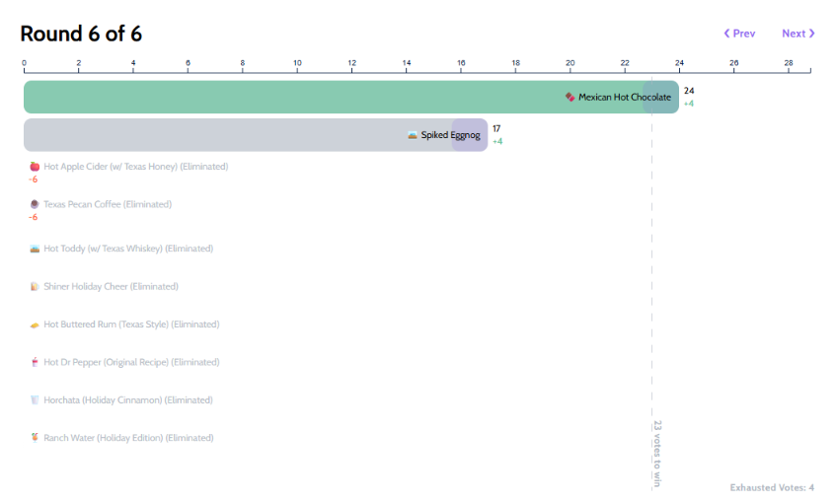Click Hot Toddy (w/ Texas Whiskey) eliminated row
The width and height of the screenshot is (838, 504).
(121, 249)
